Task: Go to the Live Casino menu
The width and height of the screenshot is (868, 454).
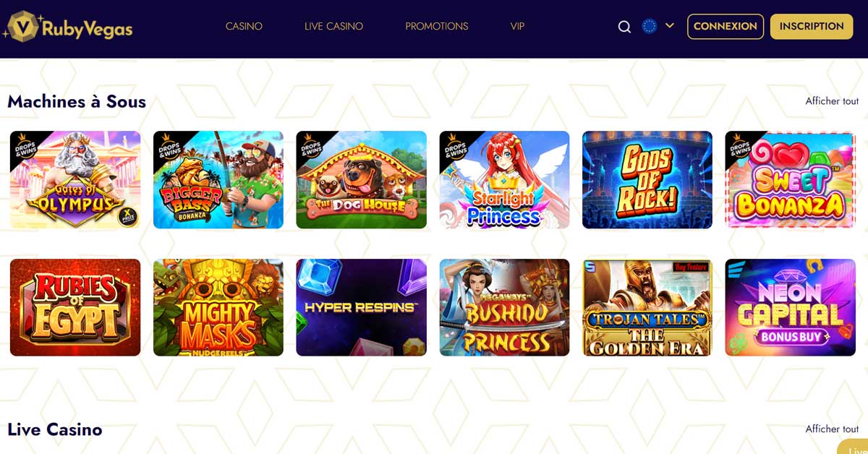Action: 333,26
